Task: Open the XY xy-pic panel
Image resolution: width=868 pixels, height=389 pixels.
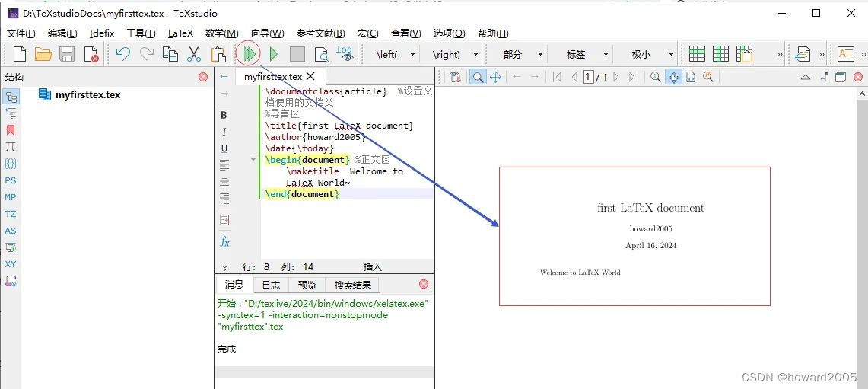Action: (x=11, y=264)
